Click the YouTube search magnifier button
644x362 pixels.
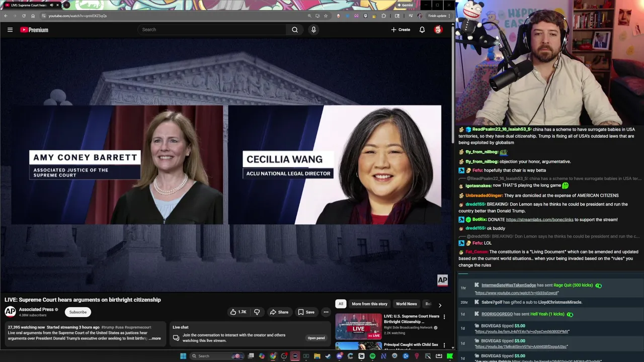click(295, 30)
